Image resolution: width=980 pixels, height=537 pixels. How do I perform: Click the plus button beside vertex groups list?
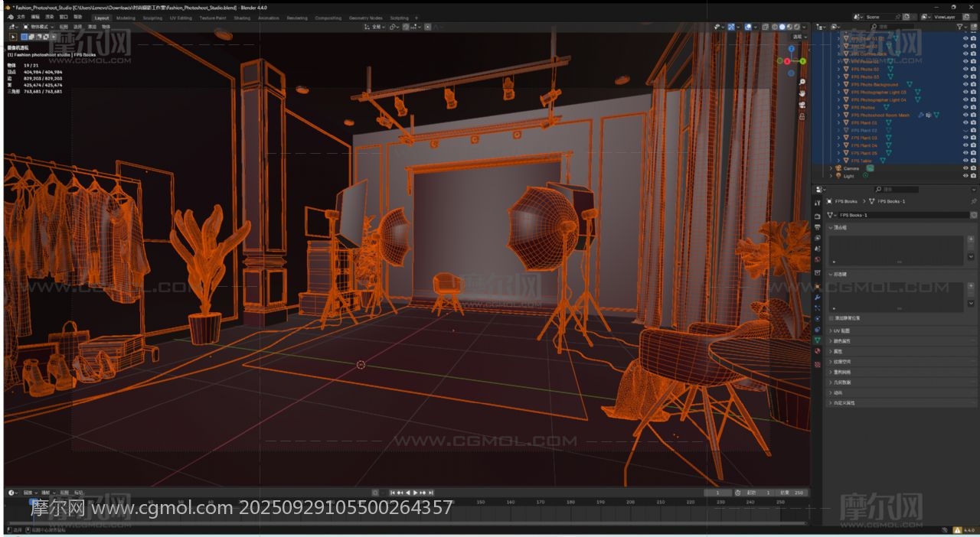(972, 239)
